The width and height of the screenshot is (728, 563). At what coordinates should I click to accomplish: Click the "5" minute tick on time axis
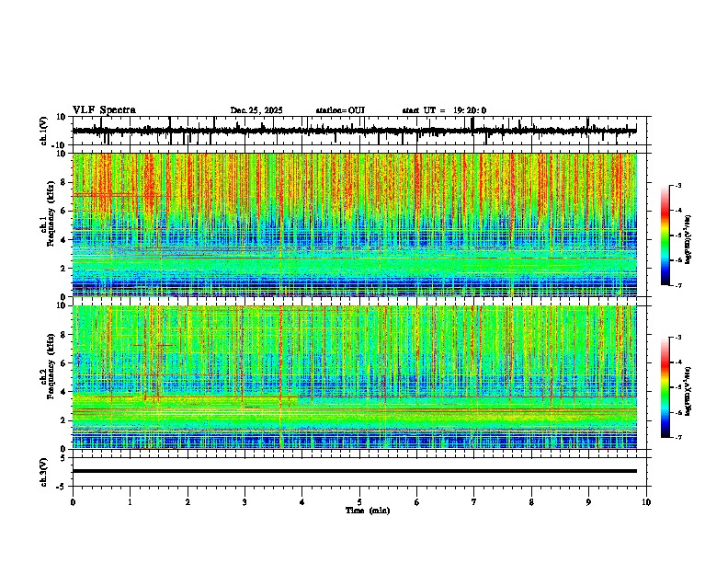click(359, 502)
